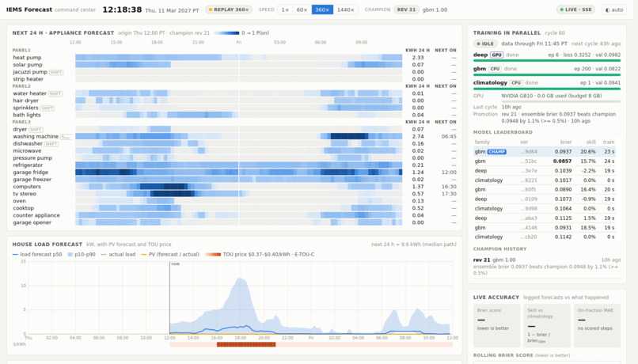Click the PANEL1 group heading

click(x=21, y=51)
